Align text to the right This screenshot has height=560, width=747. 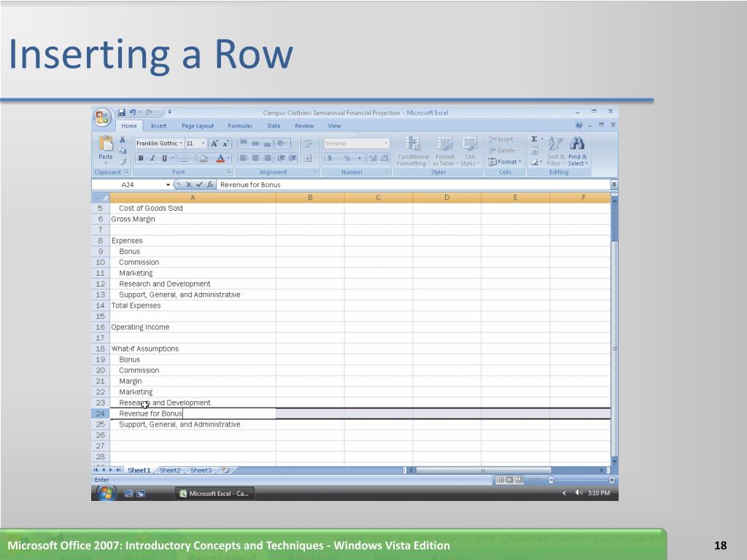point(267,158)
